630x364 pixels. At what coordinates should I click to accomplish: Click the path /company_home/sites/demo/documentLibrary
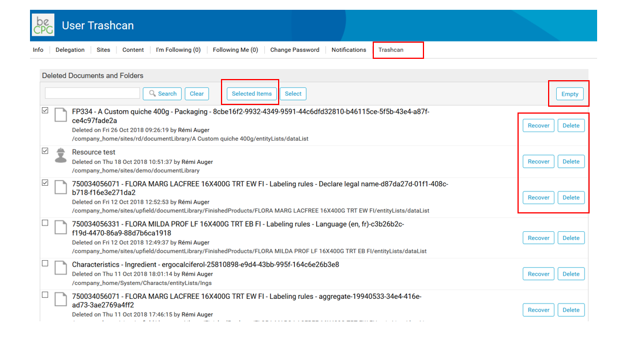136,171
